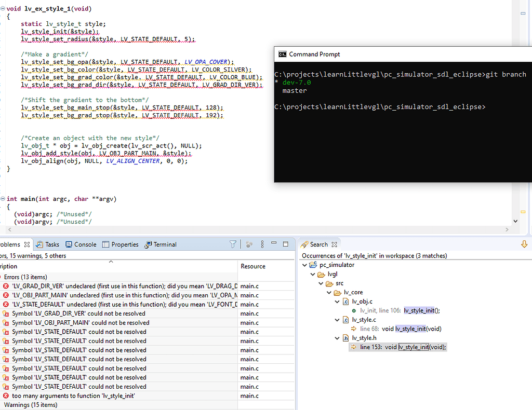Click the LV_OPA_COVER constant in code
Image resolution: width=532 pixels, height=410 pixels.
pyautogui.click(x=206, y=62)
